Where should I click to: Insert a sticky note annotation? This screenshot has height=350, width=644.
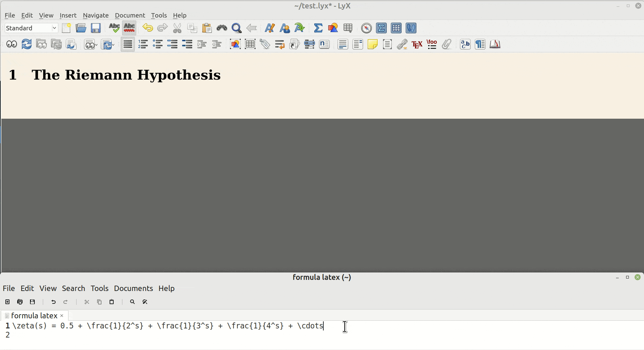pyautogui.click(x=373, y=44)
